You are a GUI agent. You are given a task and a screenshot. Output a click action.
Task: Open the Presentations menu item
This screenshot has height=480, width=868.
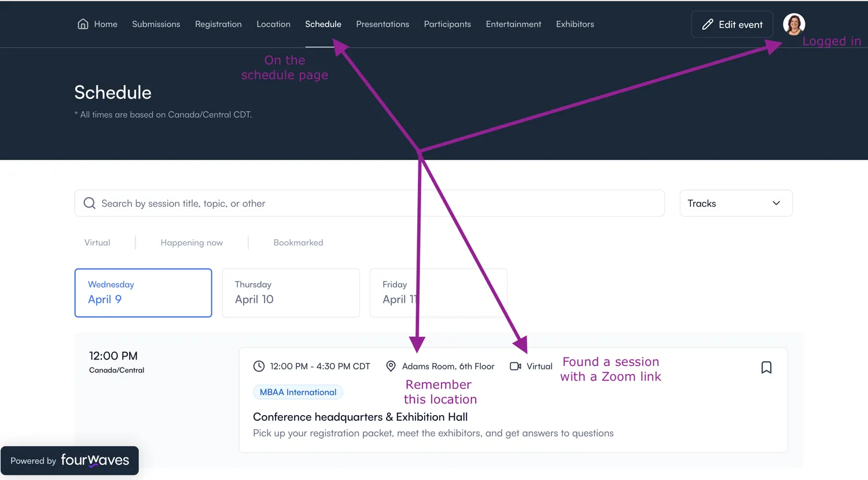coord(382,24)
